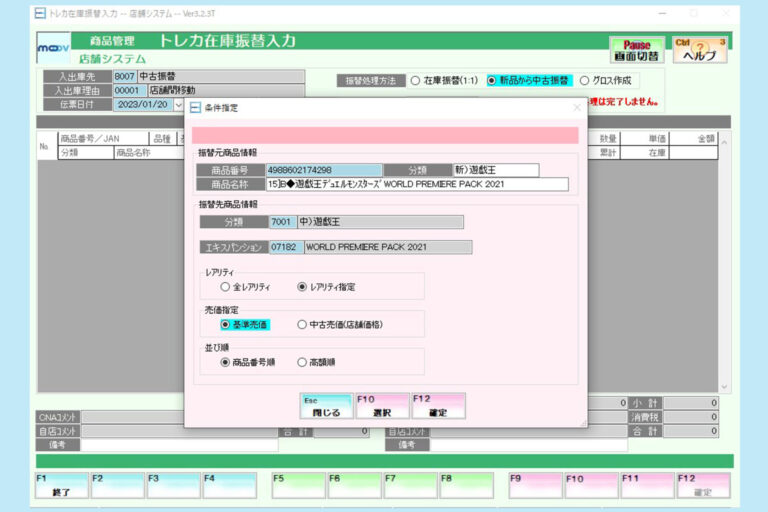Click the 商品名称 field in the dialog
Viewport: 768px width, 512px height.
coord(417,184)
